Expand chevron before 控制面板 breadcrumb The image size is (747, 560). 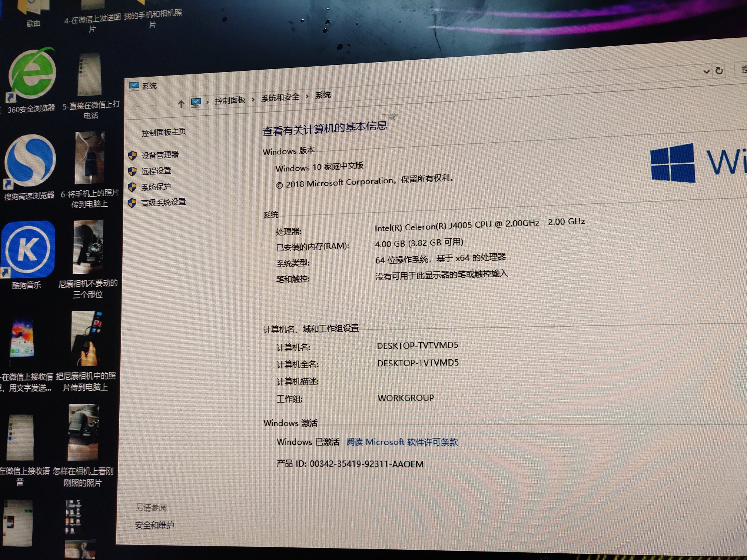pos(207,102)
